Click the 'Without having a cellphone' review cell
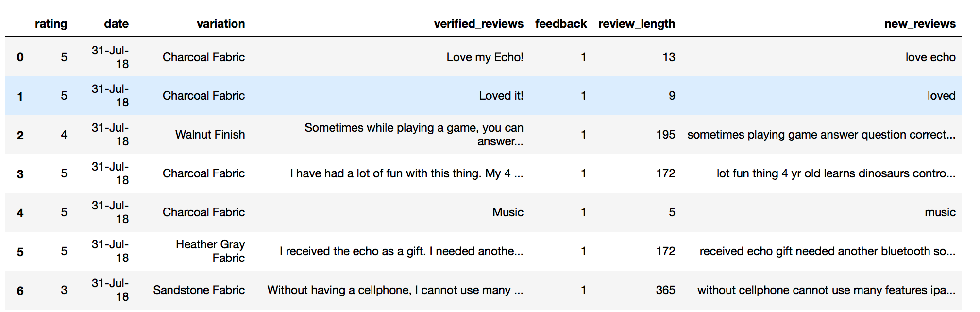 point(395,290)
